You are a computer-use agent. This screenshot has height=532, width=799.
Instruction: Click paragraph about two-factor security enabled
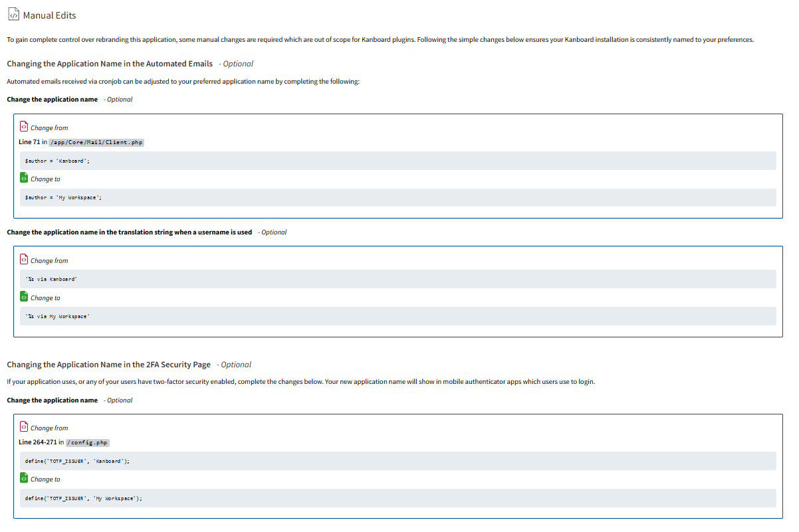(x=300, y=382)
